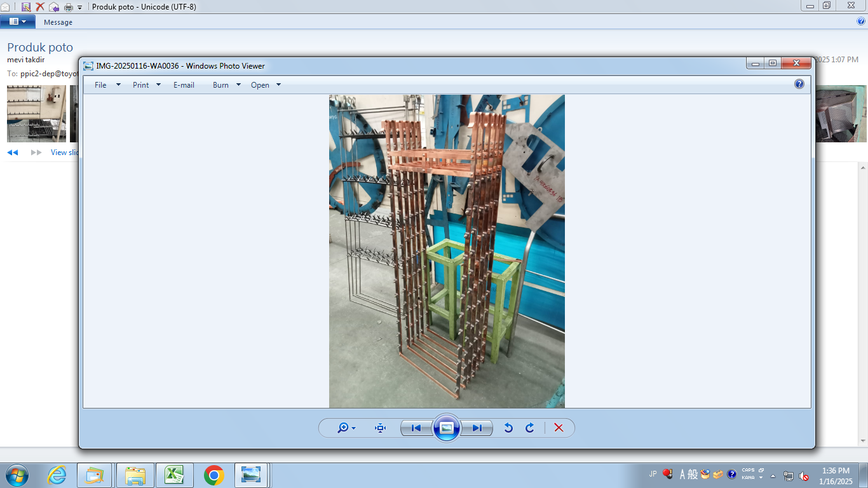The width and height of the screenshot is (868, 488).
Task: Click Save icon in mail quick access toolbar
Action: [x=26, y=7]
